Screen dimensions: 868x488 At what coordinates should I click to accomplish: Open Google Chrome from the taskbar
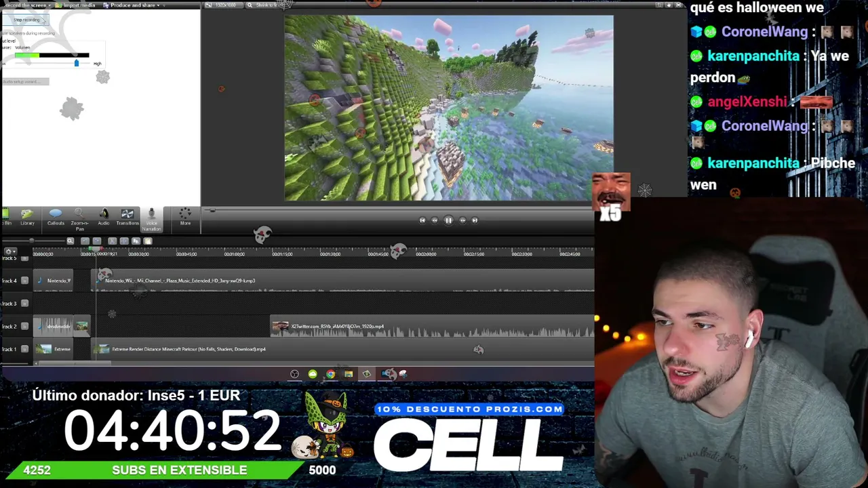coord(330,374)
